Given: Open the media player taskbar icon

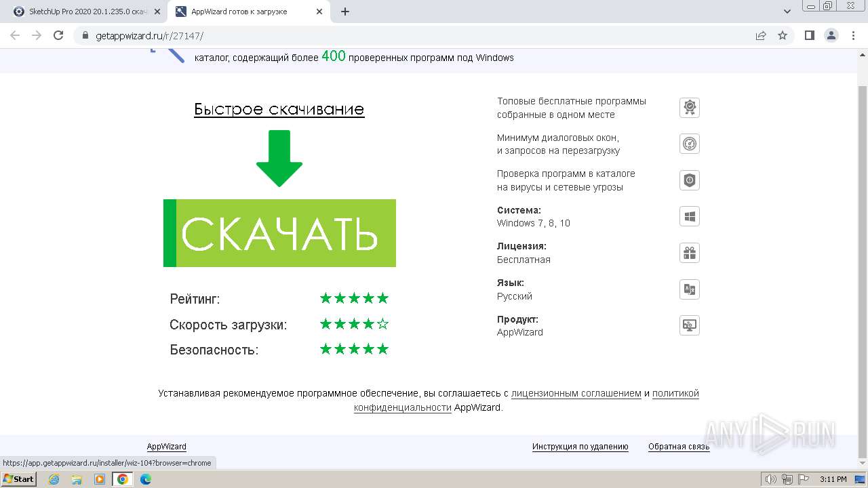Looking at the screenshot, I should point(100,479).
